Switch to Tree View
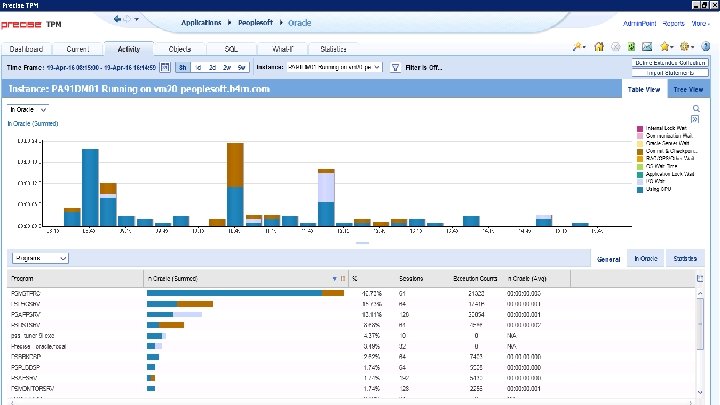 688,90
